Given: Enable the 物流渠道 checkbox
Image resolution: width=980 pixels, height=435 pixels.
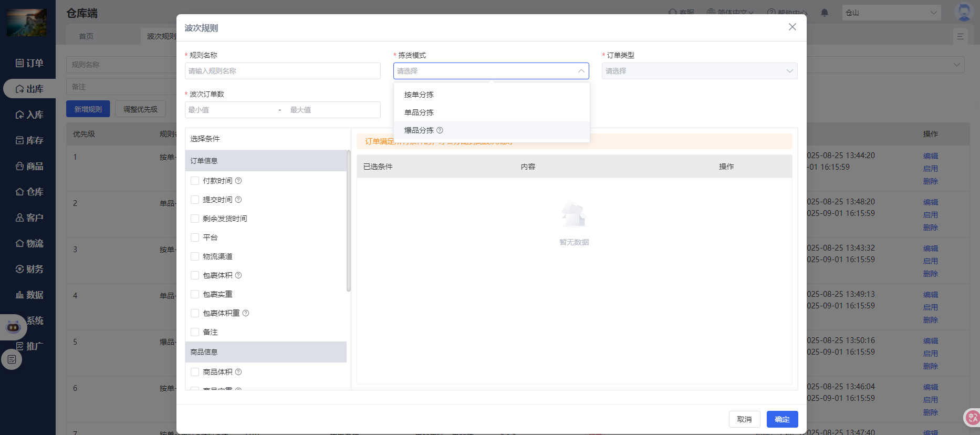Looking at the screenshot, I should point(195,256).
